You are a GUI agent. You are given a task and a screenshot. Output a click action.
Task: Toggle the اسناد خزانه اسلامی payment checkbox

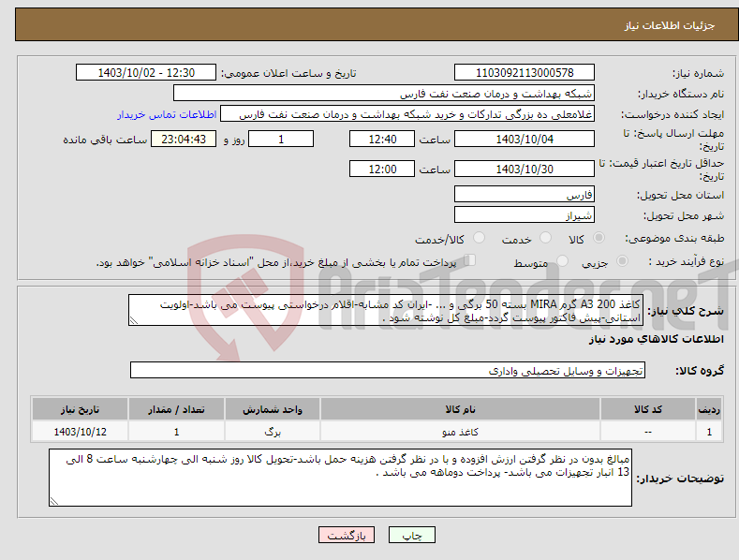click(470, 260)
